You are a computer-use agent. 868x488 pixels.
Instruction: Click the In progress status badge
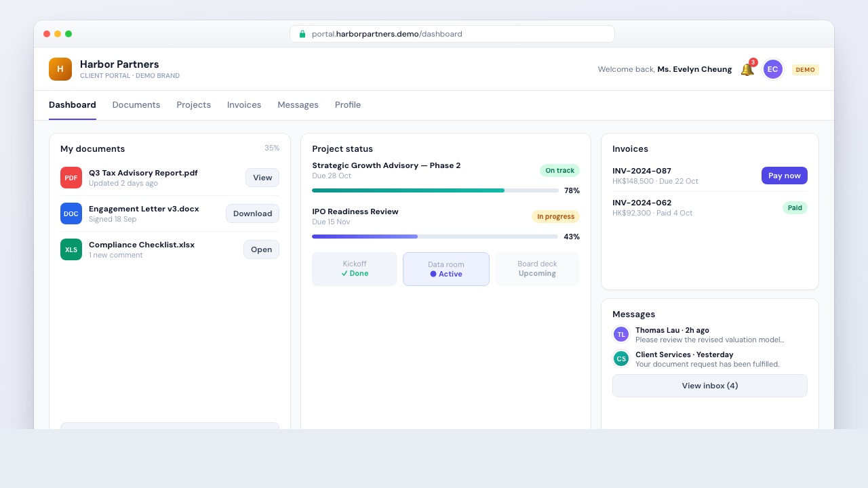tap(556, 217)
